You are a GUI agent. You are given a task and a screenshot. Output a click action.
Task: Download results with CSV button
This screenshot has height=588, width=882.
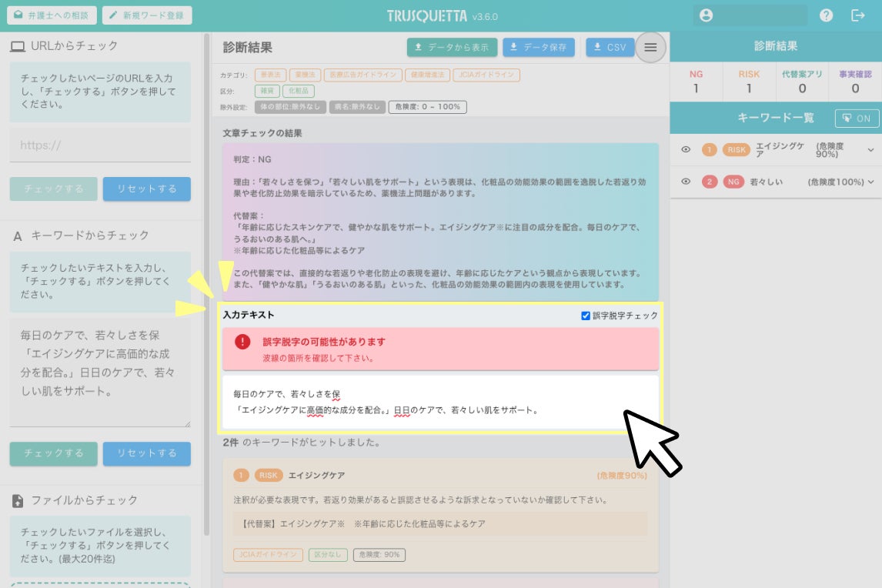point(610,47)
